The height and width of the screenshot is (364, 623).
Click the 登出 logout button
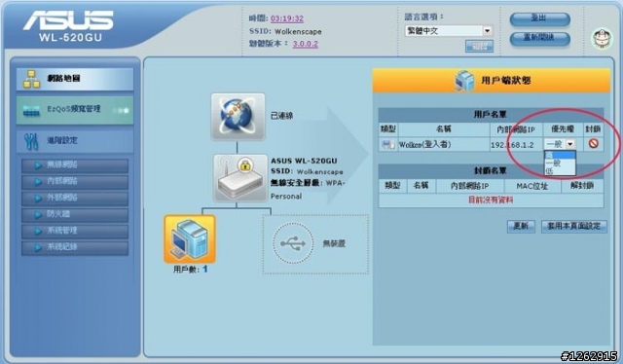(x=540, y=18)
